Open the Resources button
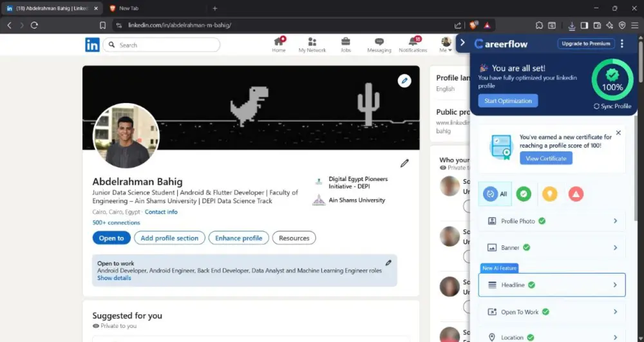Viewport: 644px width, 342px height. [x=294, y=238]
